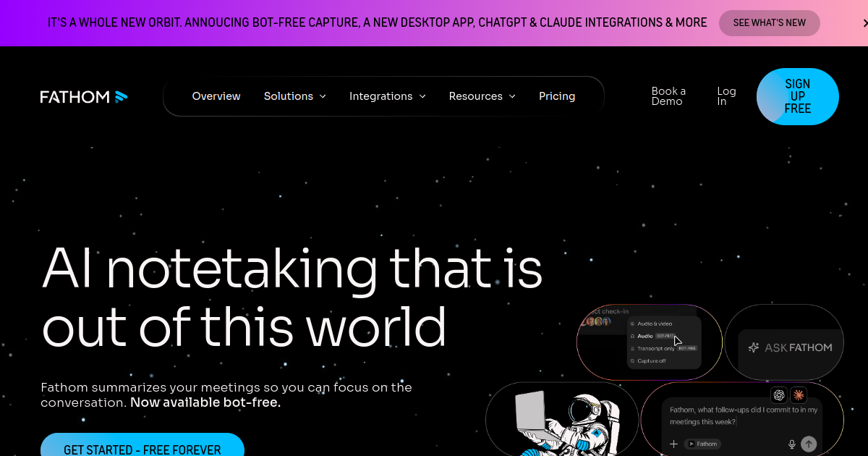Click the Fathom logo in the header

[x=84, y=96]
